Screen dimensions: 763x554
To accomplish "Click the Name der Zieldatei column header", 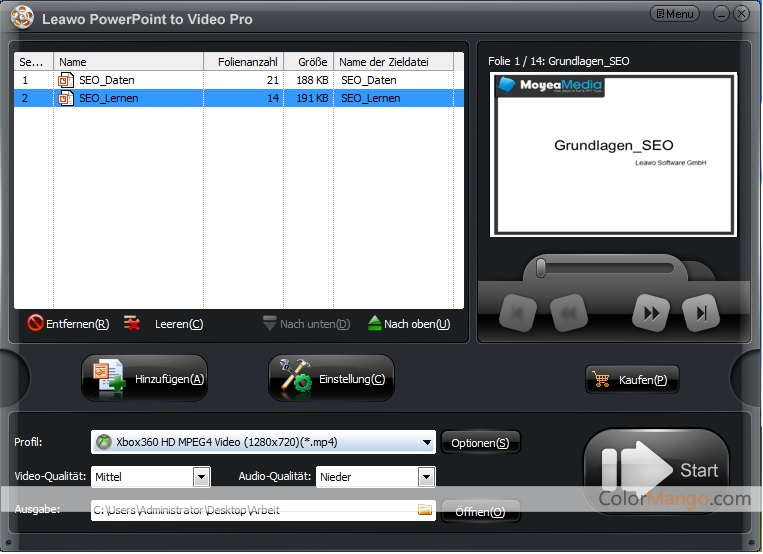I will click(x=393, y=62).
